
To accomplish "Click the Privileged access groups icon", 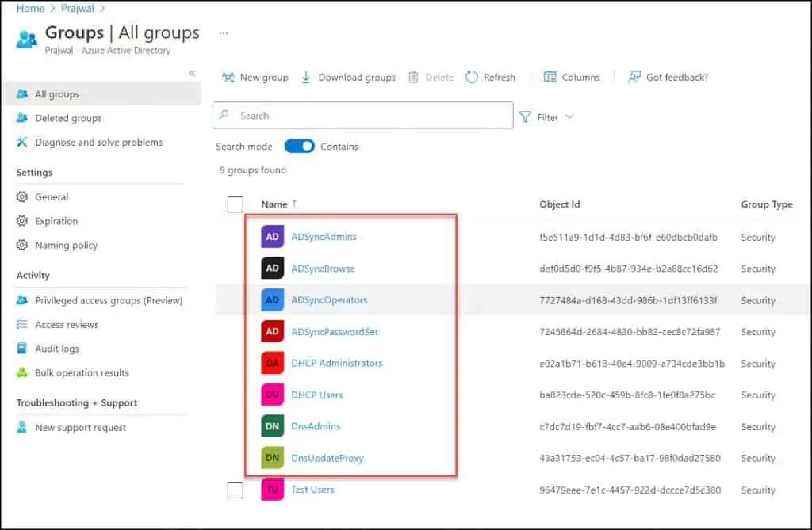I will coord(21,300).
